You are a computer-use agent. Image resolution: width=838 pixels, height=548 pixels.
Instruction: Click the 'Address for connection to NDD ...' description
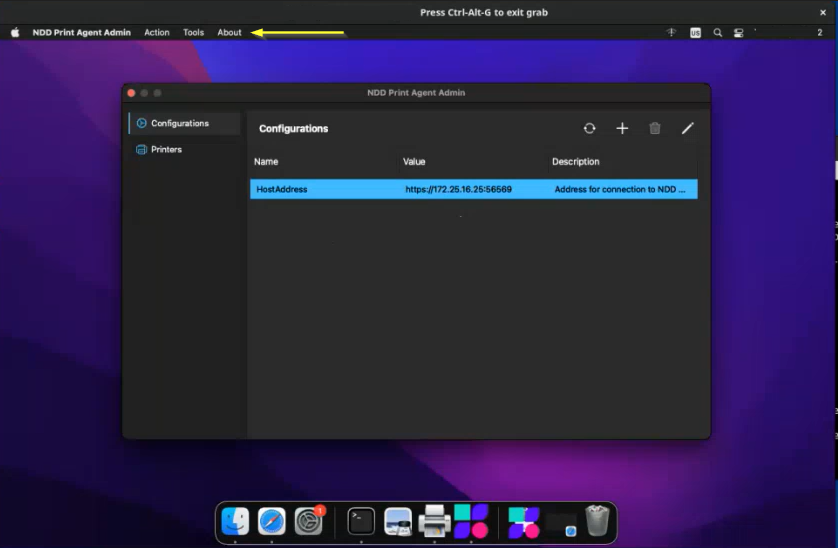coord(620,189)
